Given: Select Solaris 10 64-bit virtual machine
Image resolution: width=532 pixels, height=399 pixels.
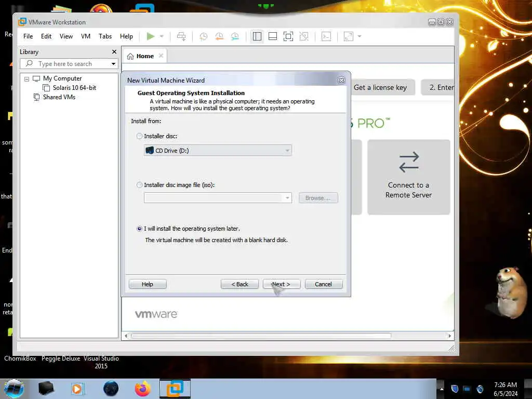Looking at the screenshot, I should (x=74, y=88).
